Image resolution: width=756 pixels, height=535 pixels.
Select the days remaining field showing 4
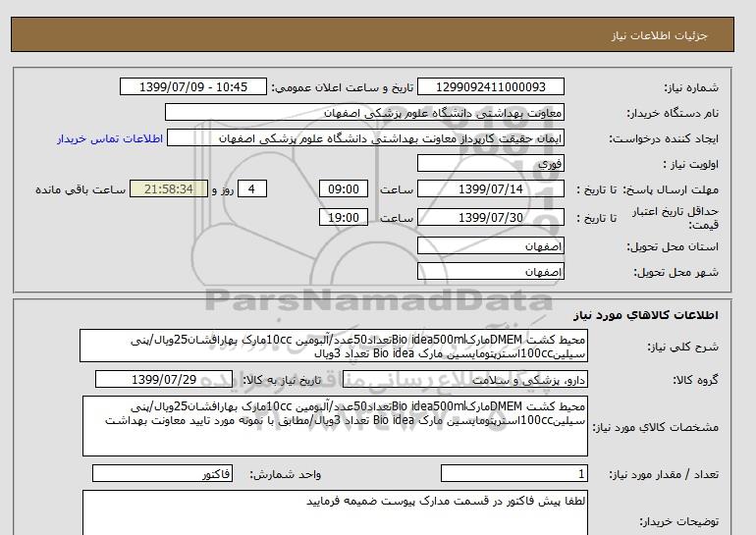[x=251, y=188]
